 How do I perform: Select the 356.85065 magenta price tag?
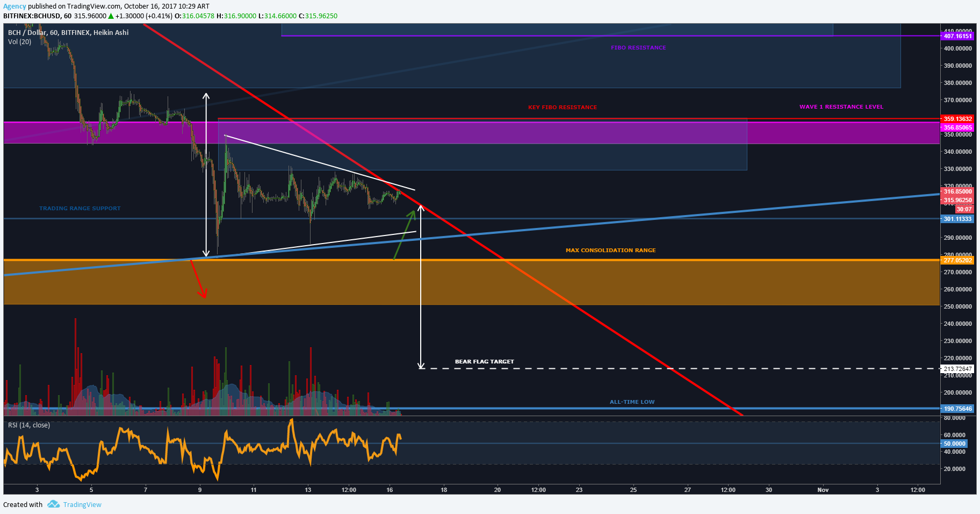point(957,127)
